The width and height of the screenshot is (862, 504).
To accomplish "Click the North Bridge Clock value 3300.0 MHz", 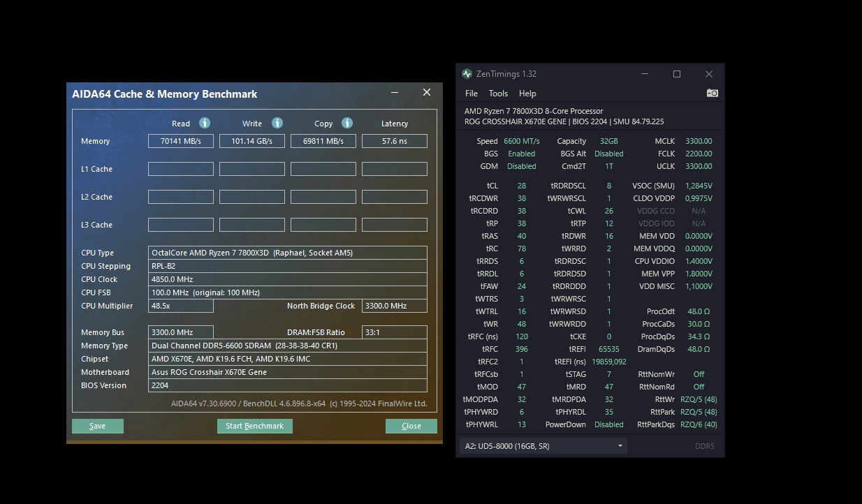I will click(395, 306).
